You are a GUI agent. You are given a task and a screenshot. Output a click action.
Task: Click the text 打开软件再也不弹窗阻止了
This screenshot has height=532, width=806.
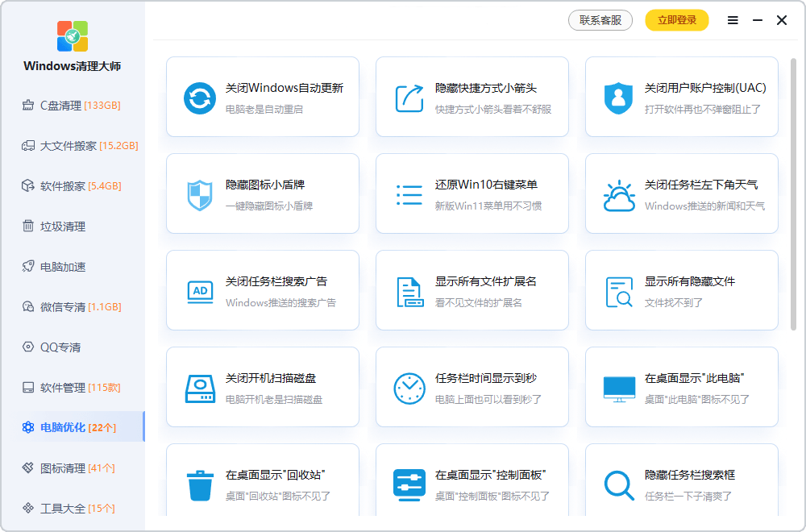pyautogui.click(x=703, y=110)
